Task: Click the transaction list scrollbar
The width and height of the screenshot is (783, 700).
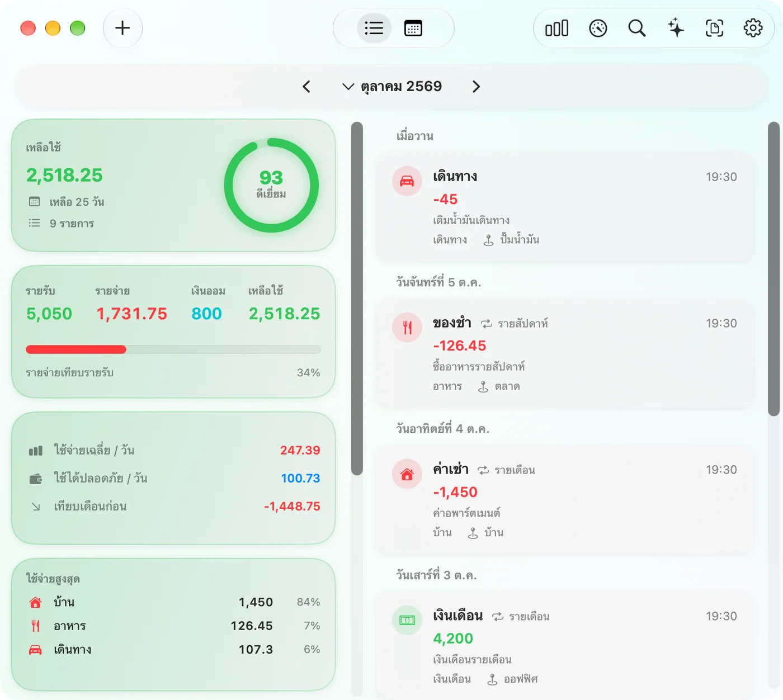Action: tap(773, 269)
